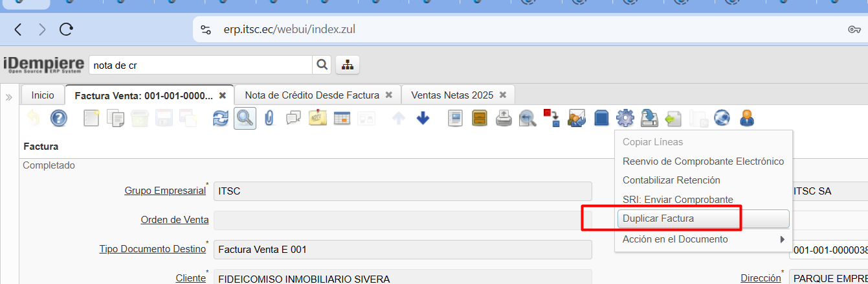Click the Cliente field label link
The image size is (868, 284).
[190, 278]
